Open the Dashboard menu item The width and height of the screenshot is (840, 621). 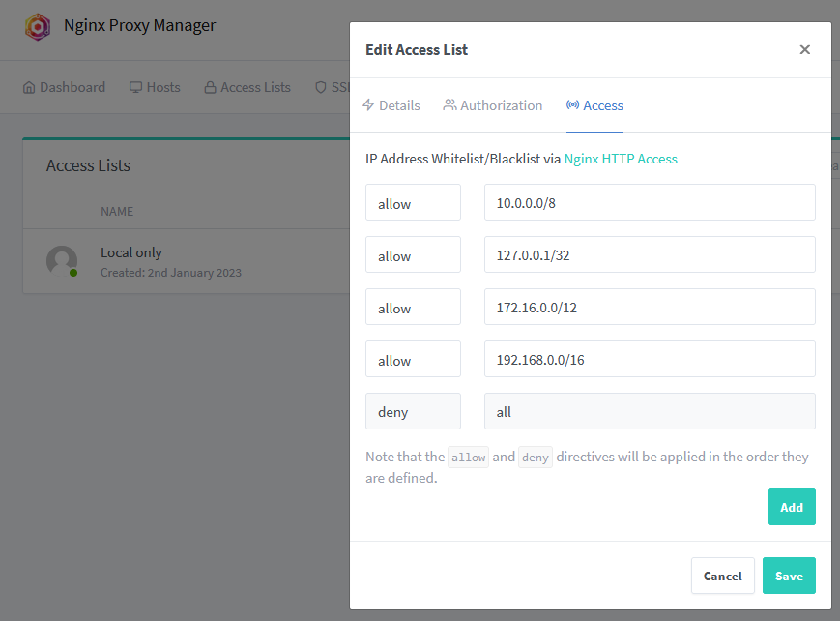click(65, 87)
